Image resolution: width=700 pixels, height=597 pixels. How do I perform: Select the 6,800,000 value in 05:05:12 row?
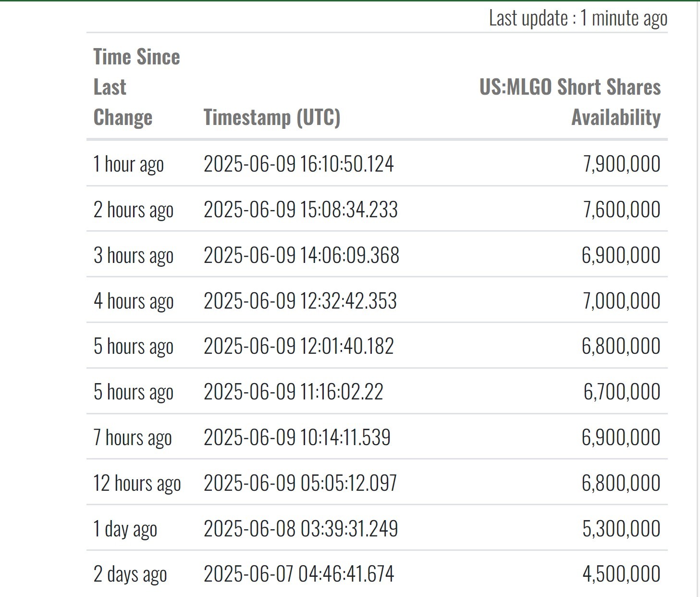pos(621,483)
